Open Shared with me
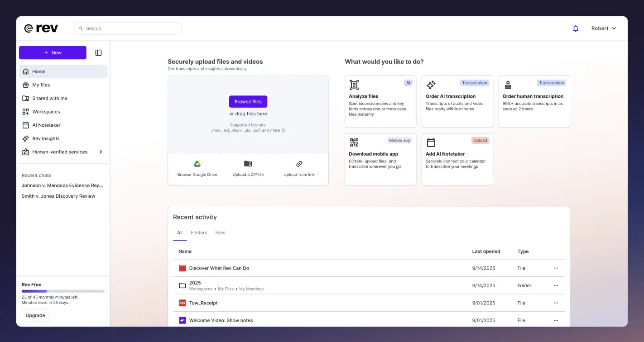The width and height of the screenshot is (644, 342). 49,98
